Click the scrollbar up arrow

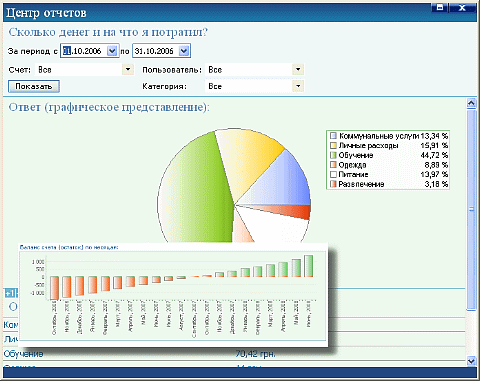471,103
